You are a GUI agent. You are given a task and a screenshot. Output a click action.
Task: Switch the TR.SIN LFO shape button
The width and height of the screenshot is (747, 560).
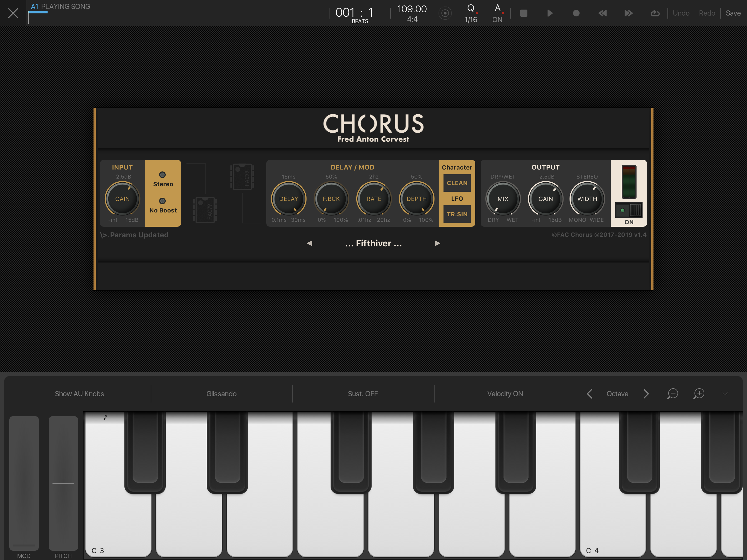(457, 214)
